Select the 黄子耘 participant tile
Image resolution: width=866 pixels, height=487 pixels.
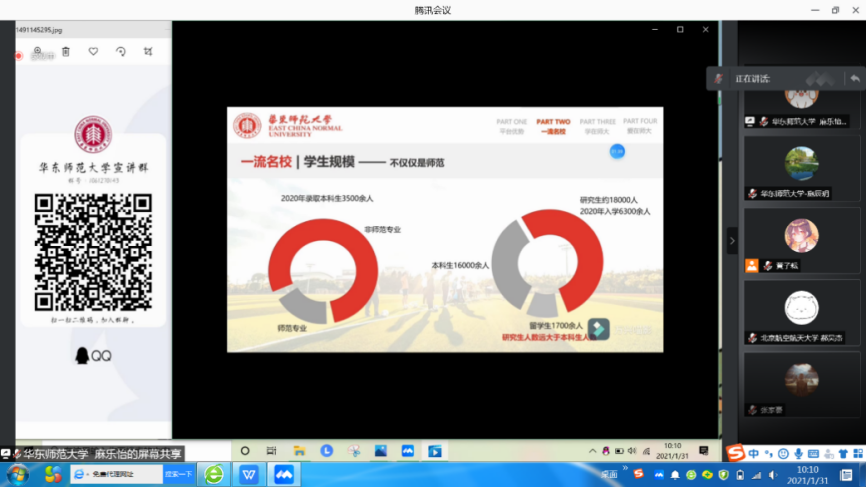point(801,241)
